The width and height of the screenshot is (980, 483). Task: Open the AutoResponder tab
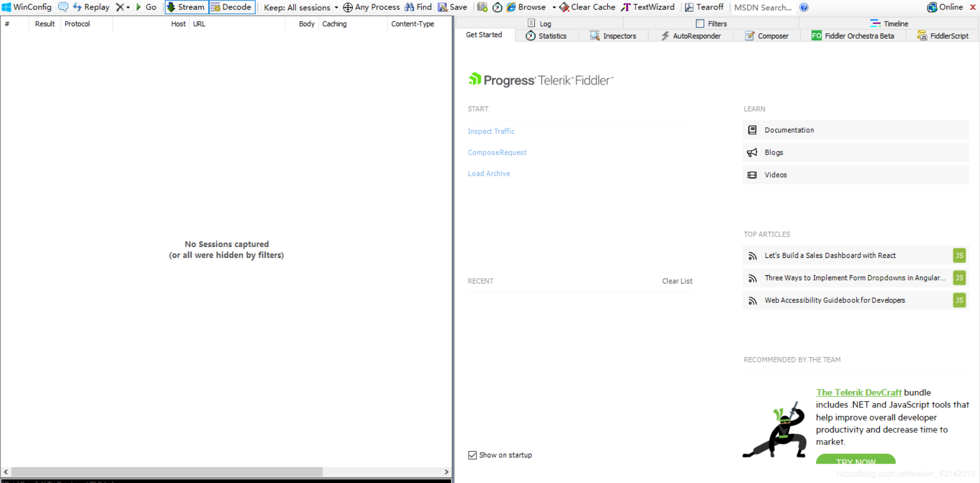[691, 36]
